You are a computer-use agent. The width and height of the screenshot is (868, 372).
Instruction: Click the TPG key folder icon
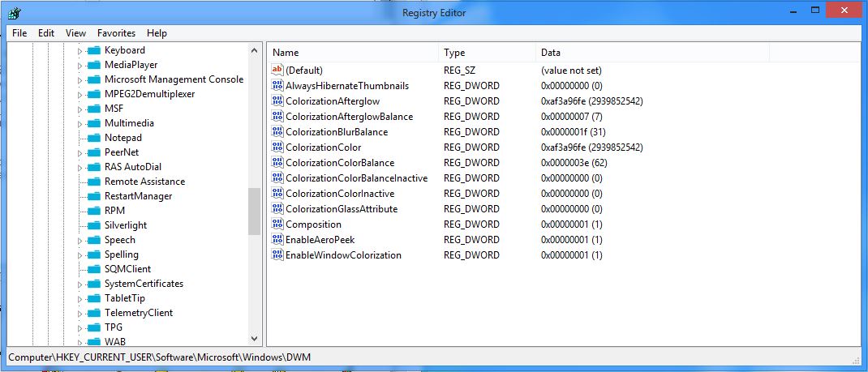pos(94,327)
